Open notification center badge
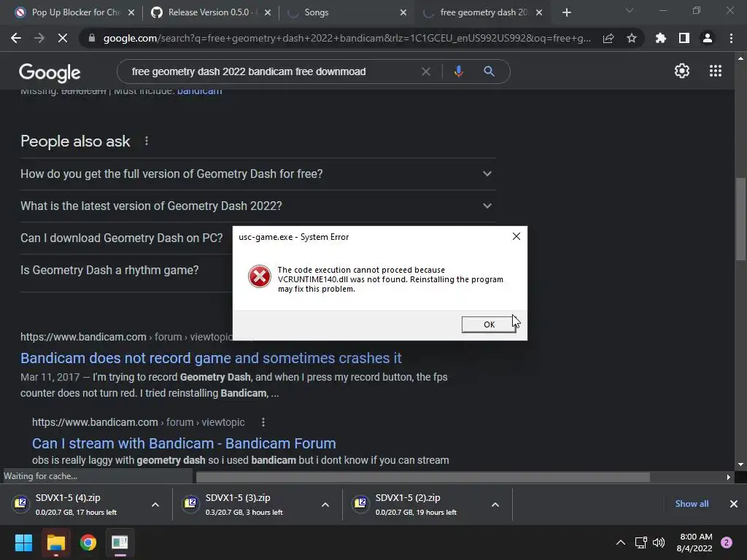Viewport: 747px width, 560px height. click(727, 542)
